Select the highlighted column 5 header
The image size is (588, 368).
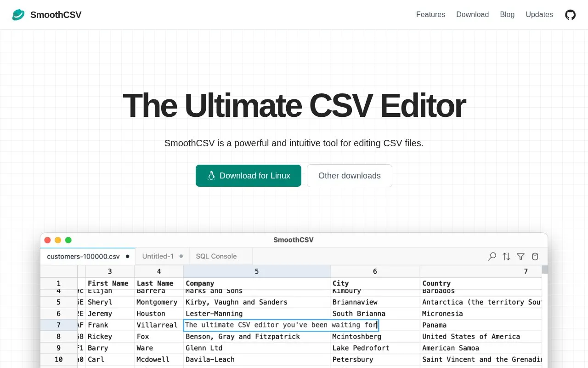coord(257,271)
